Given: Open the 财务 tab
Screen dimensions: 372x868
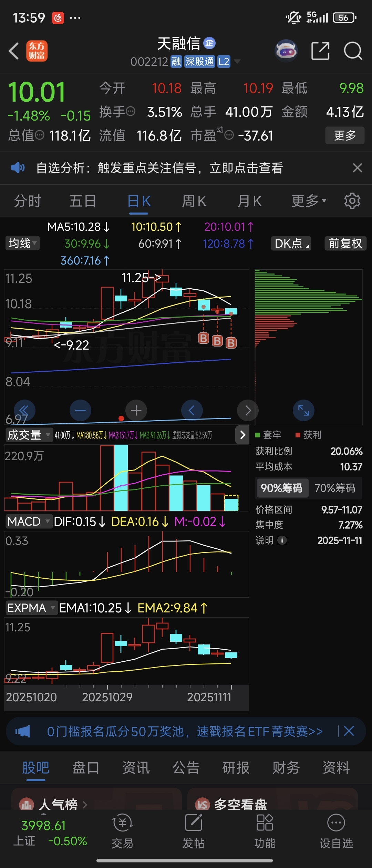Looking at the screenshot, I should 286,768.
